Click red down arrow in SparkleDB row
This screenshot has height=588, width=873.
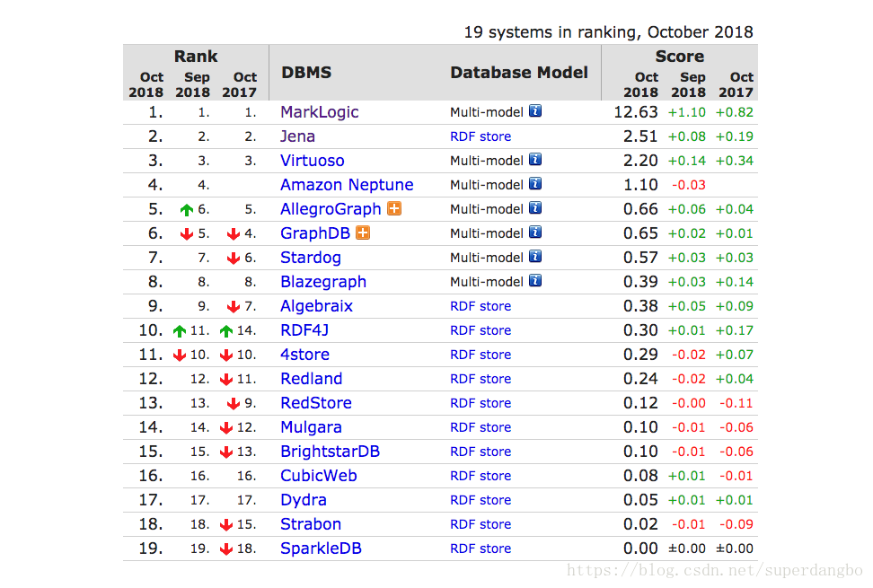(x=226, y=549)
